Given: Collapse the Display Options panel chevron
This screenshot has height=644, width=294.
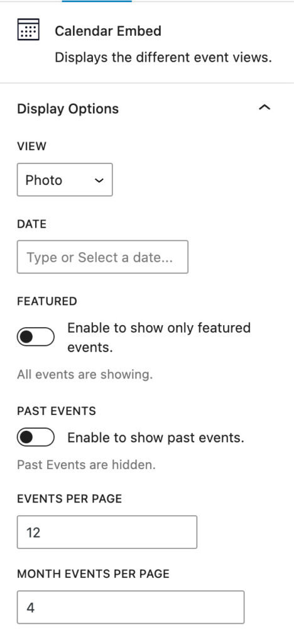Looking at the screenshot, I should coord(265,108).
